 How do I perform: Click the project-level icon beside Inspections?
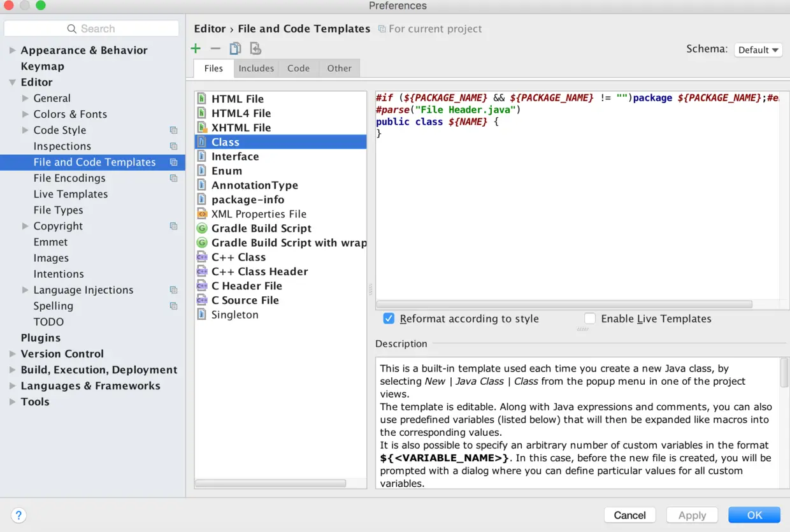[173, 146]
